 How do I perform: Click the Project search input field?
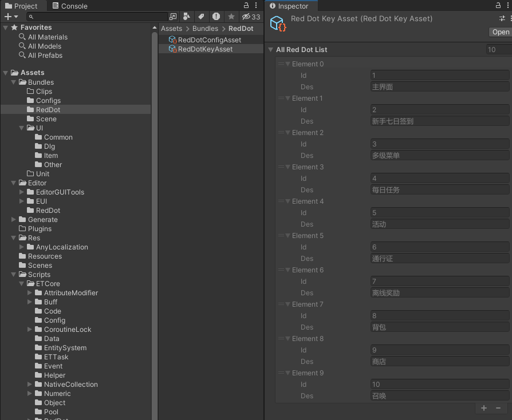pos(103,17)
